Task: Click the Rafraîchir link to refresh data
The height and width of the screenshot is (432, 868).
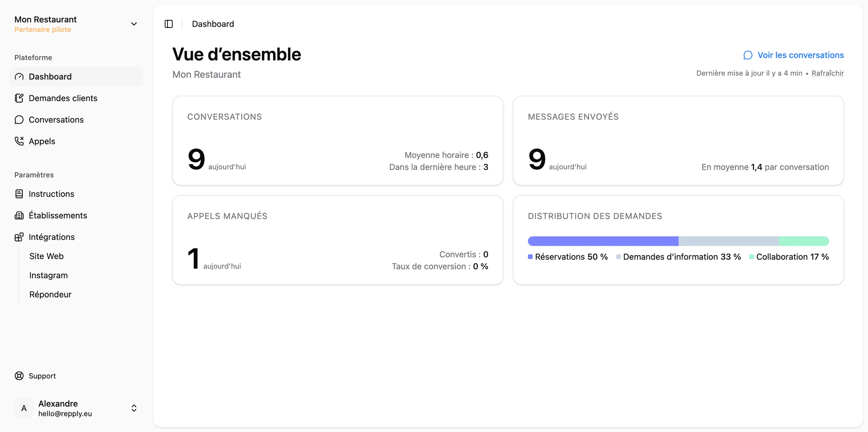Action: 828,73
